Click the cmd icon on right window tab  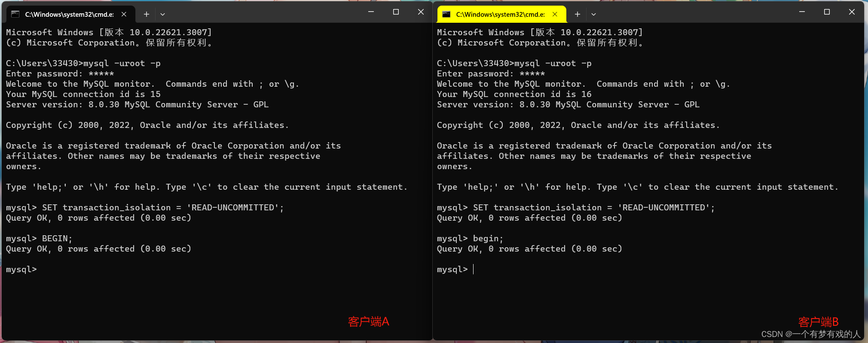(x=446, y=14)
